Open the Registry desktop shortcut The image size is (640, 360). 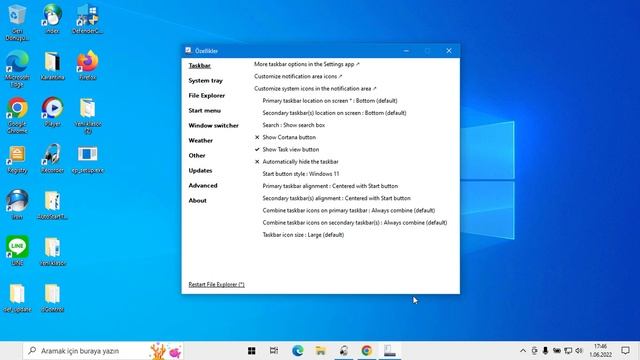pos(17,159)
